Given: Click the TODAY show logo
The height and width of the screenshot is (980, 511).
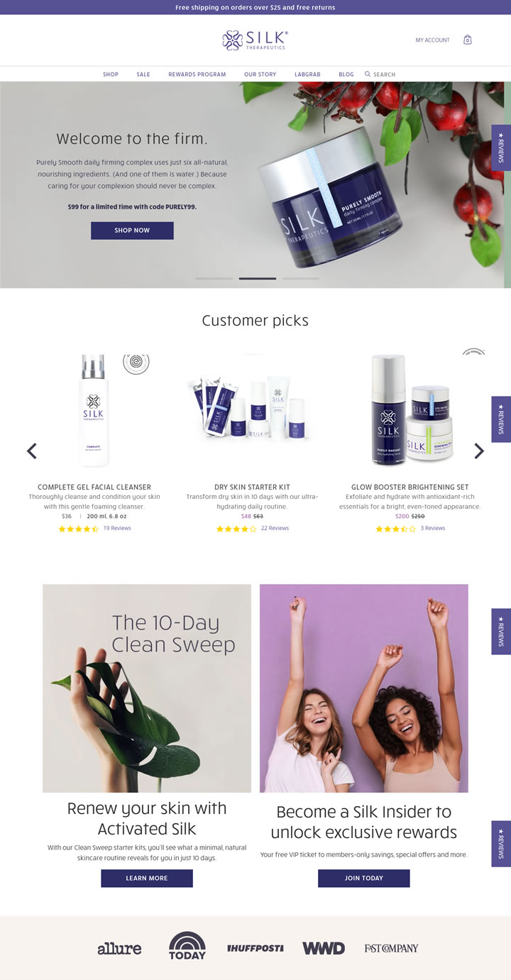Looking at the screenshot, I should 187,946.
